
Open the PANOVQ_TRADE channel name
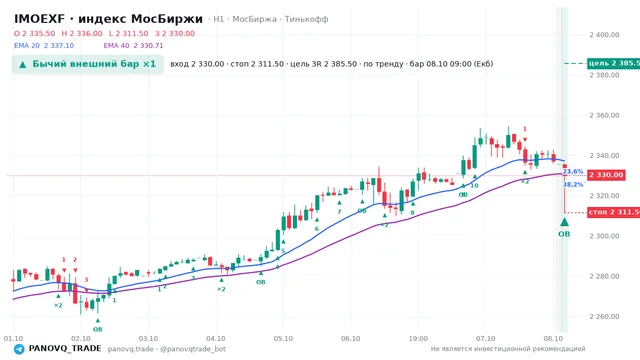(x=65, y=348)
